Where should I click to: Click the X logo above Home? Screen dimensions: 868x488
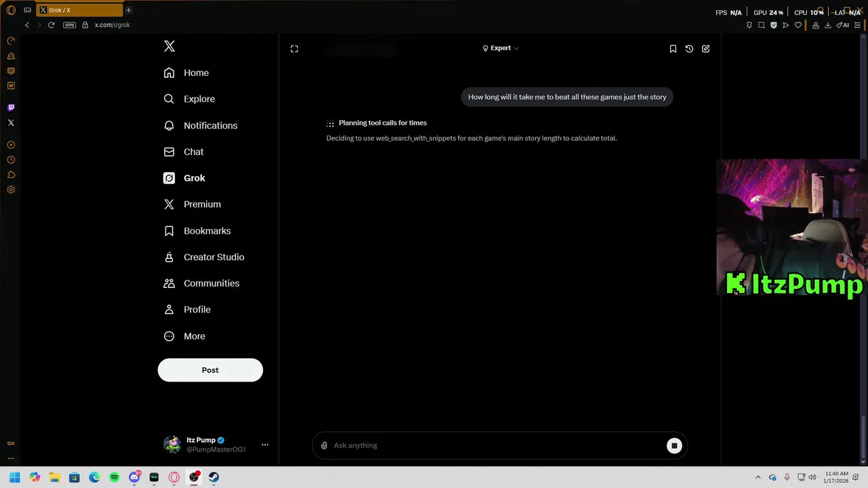(170, 46)
